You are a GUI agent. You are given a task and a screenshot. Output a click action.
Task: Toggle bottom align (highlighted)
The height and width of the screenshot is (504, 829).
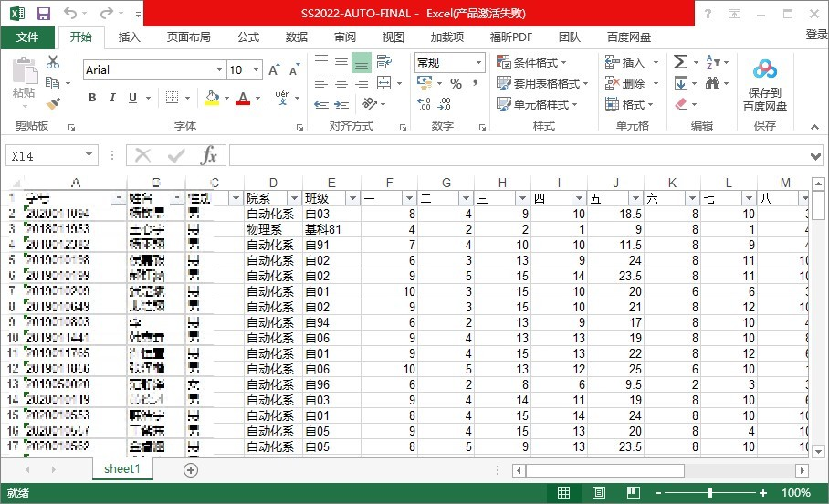362,63
